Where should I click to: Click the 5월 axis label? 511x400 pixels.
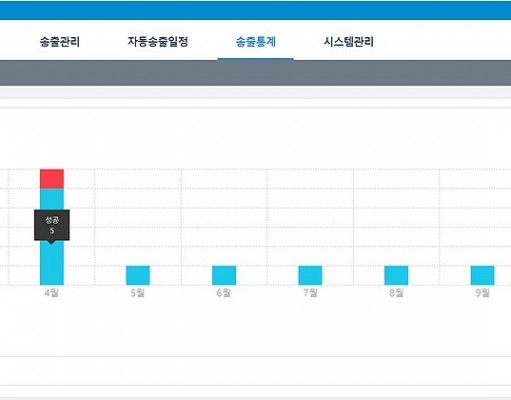(138, 293)
